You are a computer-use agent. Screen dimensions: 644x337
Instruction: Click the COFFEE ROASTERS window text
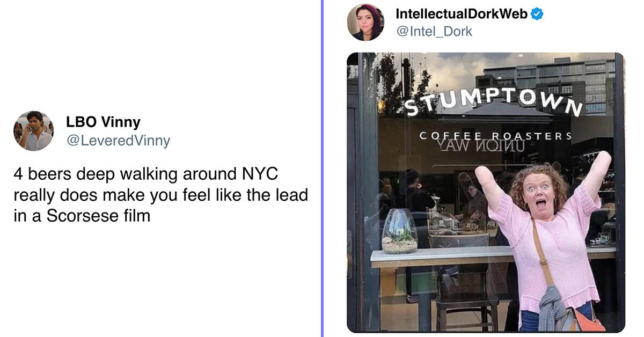tap(495, 136)
